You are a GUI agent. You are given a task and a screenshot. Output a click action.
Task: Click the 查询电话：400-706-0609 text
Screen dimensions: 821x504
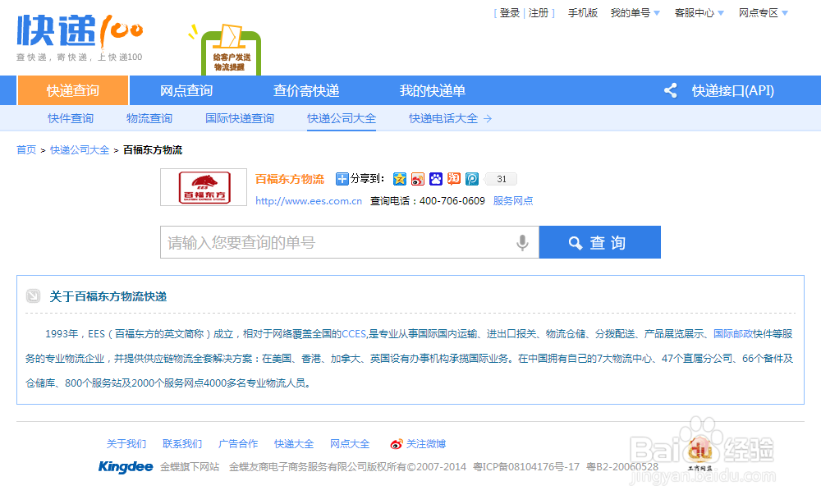click(x=428, y=201)
